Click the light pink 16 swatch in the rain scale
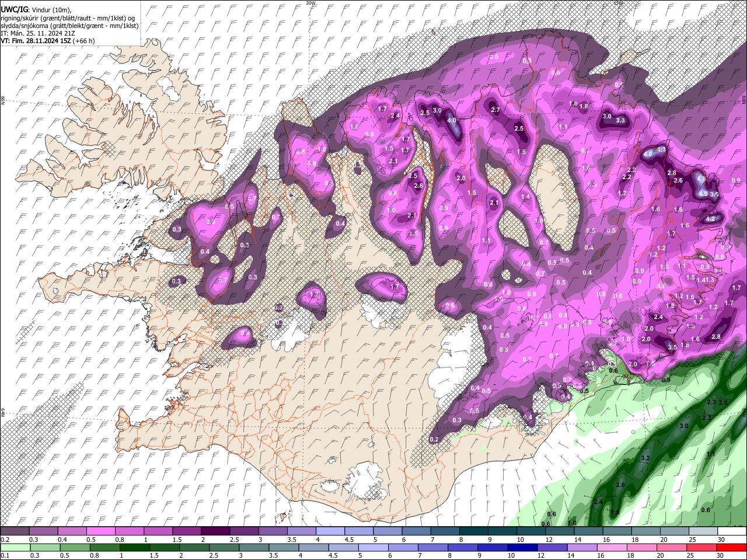 click(x=612, y=548)
